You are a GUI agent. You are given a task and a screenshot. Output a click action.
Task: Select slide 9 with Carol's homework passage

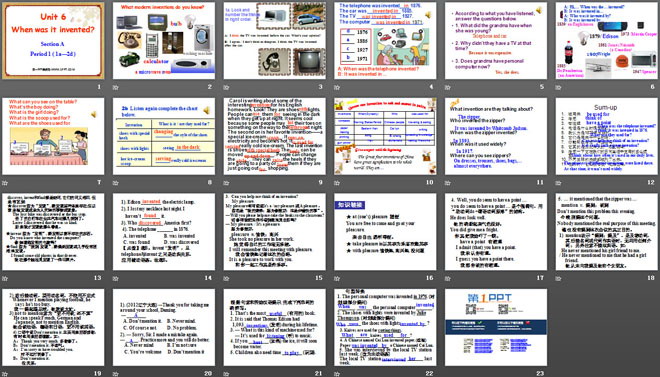pyautogui.click(x=274, y=136)
